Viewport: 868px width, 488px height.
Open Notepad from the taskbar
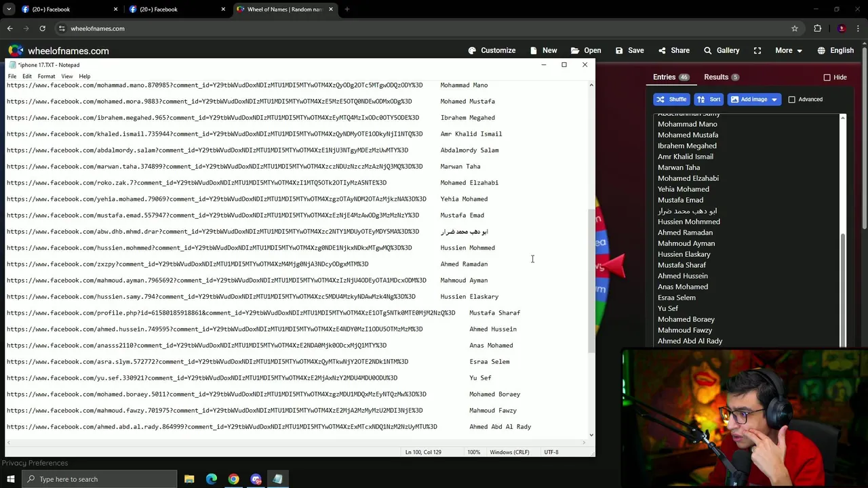277,479
